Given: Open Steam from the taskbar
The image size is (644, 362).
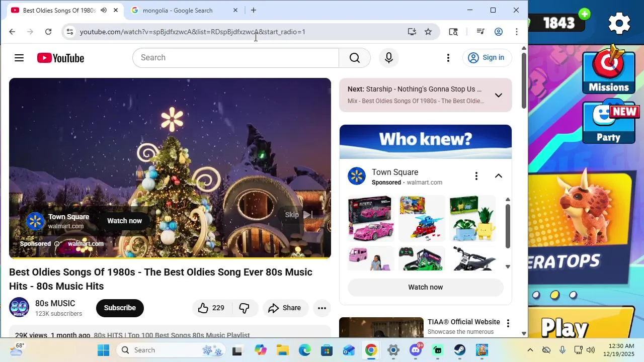Looking at the screenshot, I should click(459, 350).
